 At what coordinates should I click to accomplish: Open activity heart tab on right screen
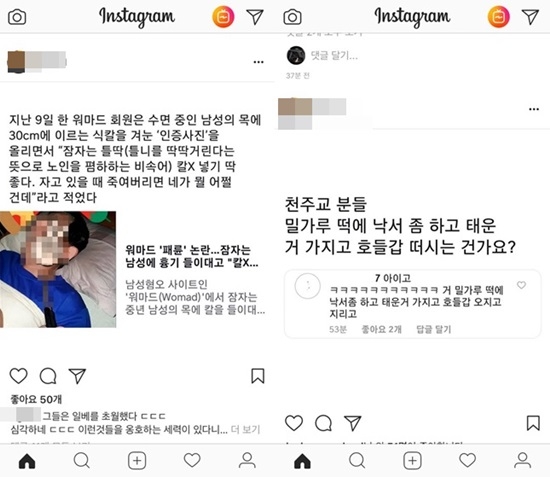tap(468, 460)
